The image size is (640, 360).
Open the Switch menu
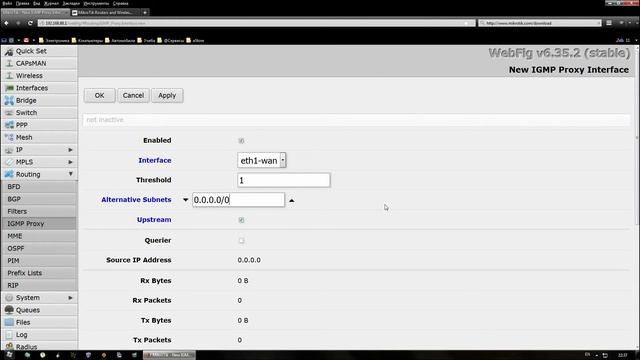click(39, 113)
